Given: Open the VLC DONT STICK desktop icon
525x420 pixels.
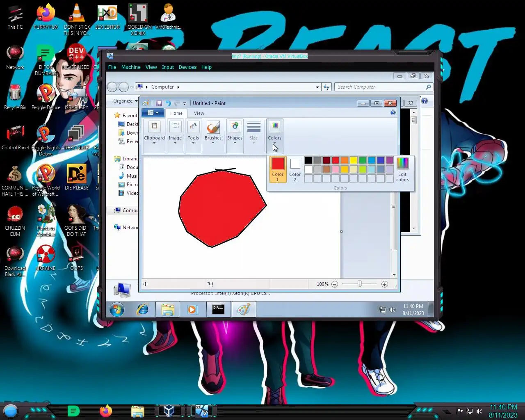Looking at the screenshot, I should (x=77, y=20).
